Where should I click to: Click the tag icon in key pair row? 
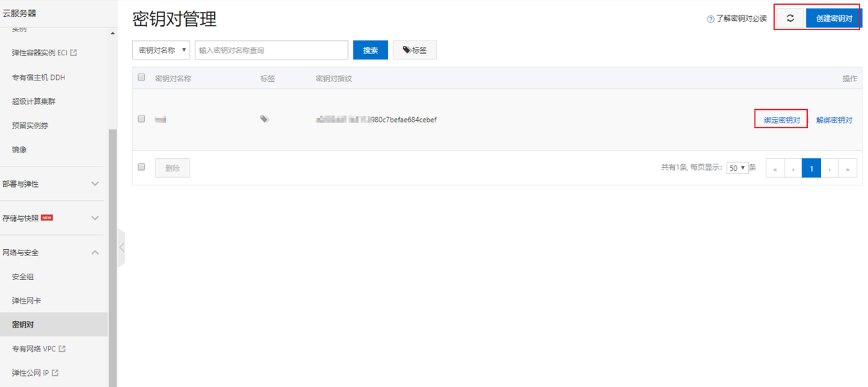click(x=265, y=120)
